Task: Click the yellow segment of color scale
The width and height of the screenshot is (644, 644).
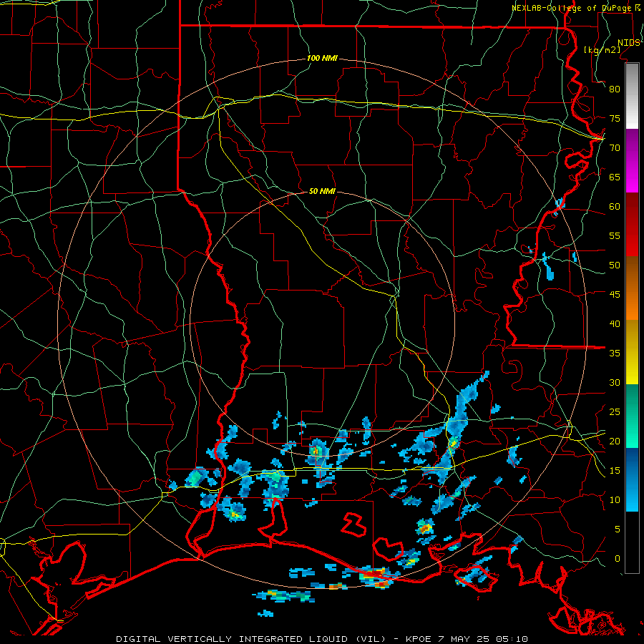Action: [632, 352]
